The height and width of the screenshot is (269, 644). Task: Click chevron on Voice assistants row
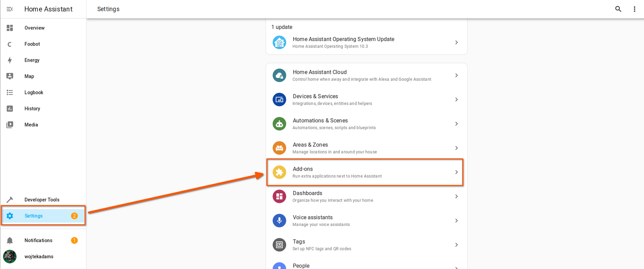[x=456, y=221]
